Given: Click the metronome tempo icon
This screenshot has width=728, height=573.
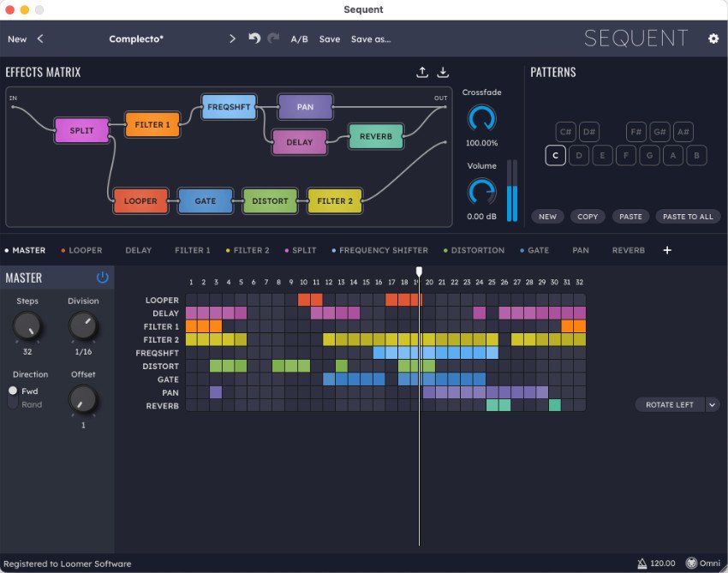Looking at the screenshot, I should coord(642,564).
